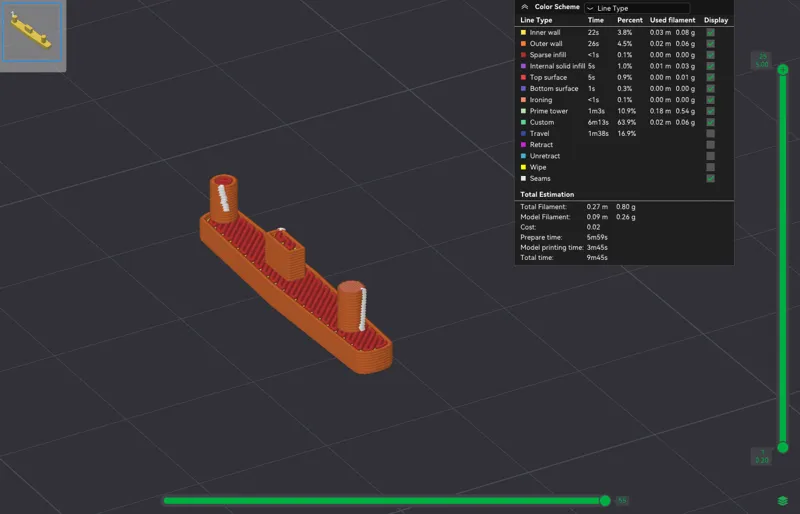Enable Travel display checkbox
The height and width of the screenshot is (514, 800).
pyautogui.click(x=710, y=134)
